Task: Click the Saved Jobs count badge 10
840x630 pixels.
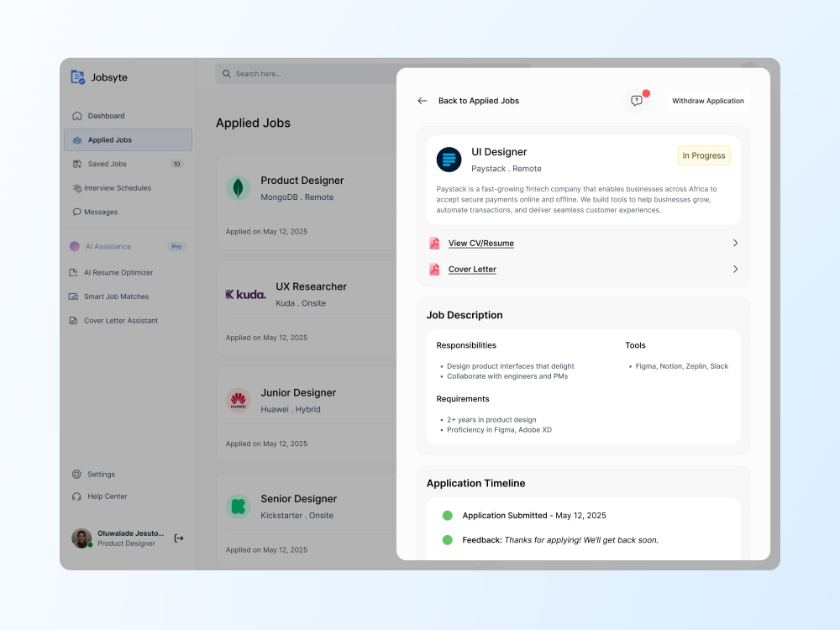Action: tap(176, 164)
